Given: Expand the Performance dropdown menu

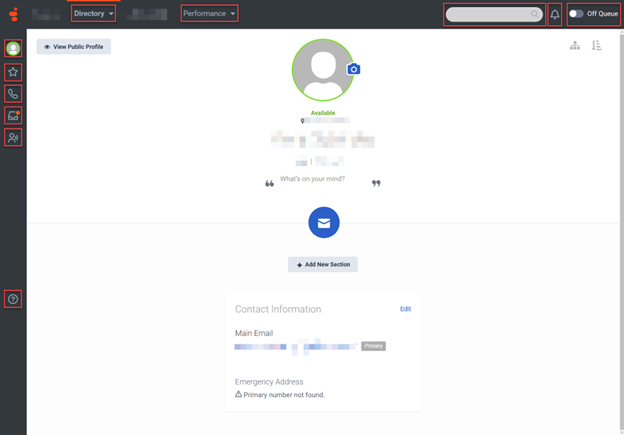Looking at the screenshot, I should (x=209, y=14).
